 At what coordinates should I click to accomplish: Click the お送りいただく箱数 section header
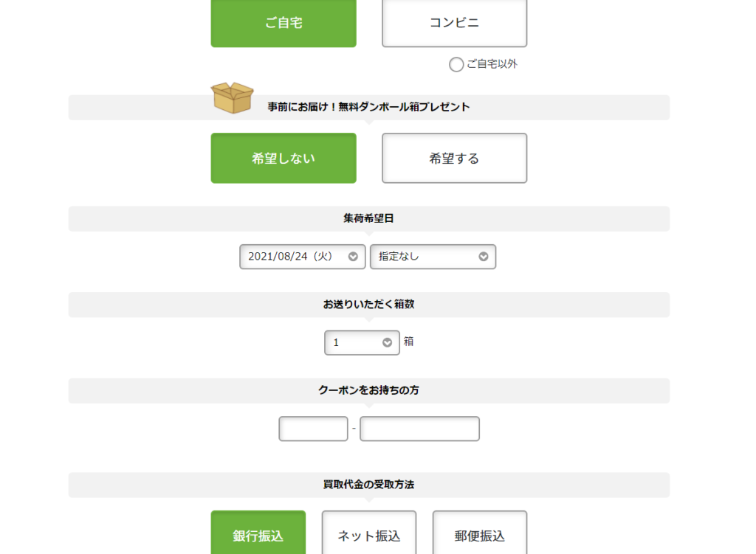pyautogui.click(x=368, y=304)
